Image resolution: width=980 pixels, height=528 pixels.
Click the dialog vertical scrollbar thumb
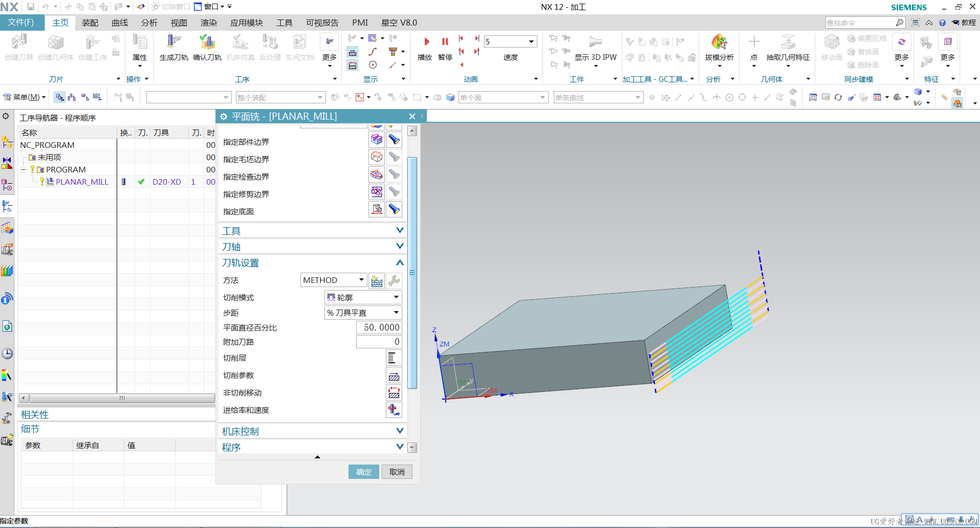pyautogui.click(x=412, y=273)
